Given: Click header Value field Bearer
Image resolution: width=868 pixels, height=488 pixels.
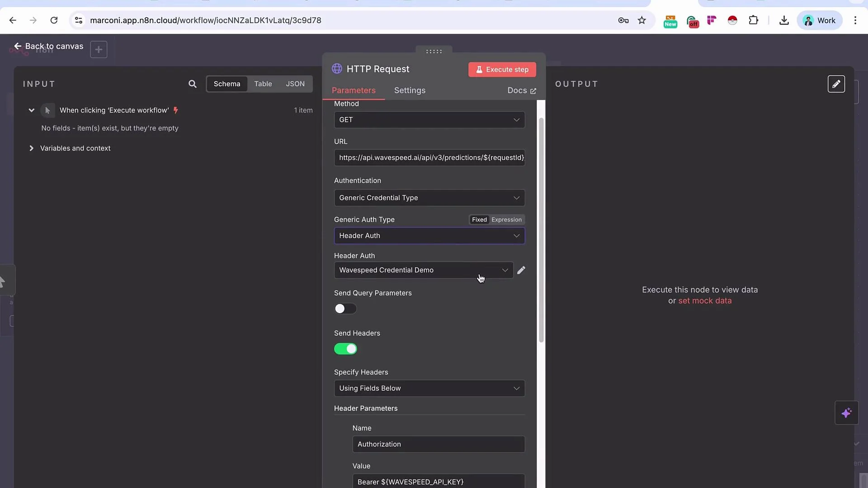Looking at the screenshot, I should pos(439,481).
